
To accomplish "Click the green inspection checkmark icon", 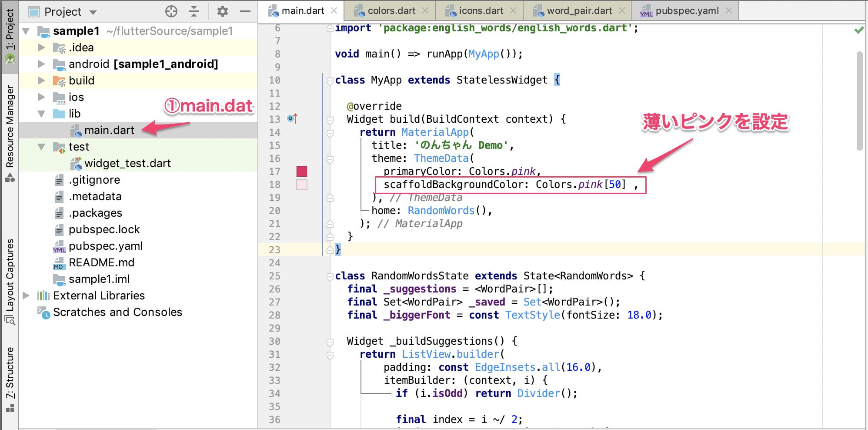I will pyautogui.click(x=858, y=30).
